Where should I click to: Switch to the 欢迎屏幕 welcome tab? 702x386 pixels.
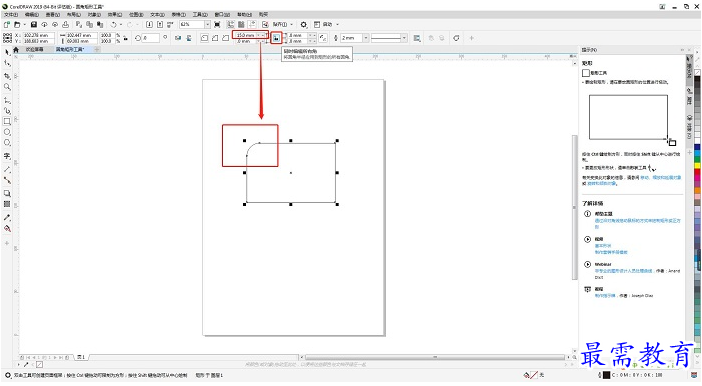(x=34, y=49)
